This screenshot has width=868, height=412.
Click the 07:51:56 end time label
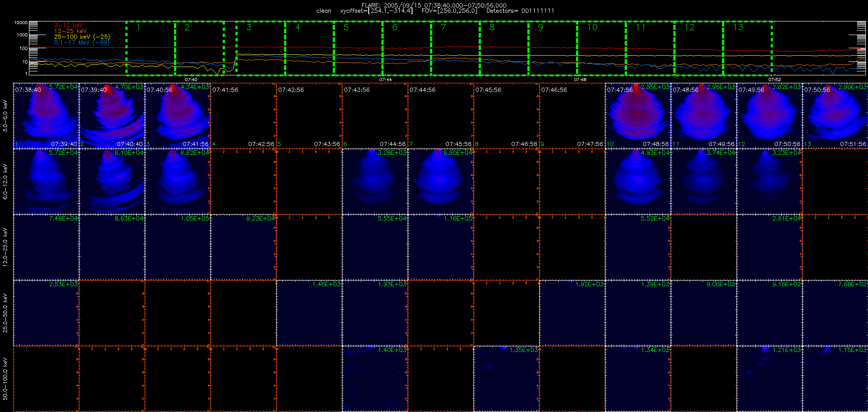pyautogui.click(x=853, y=144)
